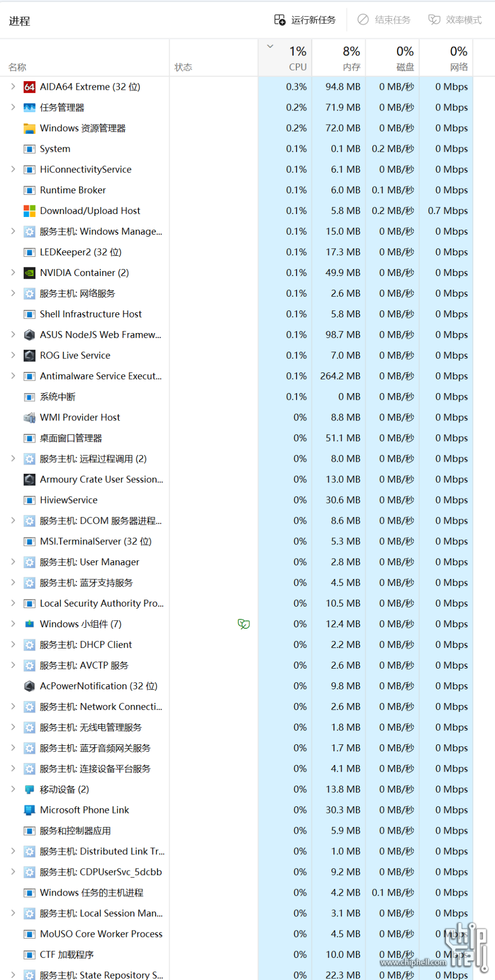Click the Armoury Crate User Session icon
Screen dimensions: 495x980
[x=30, y=480]
